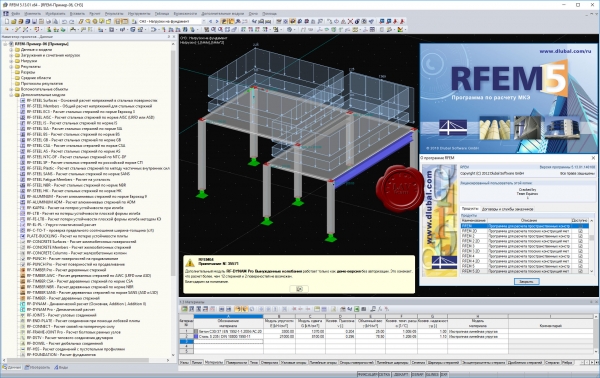Toggle DXF in status bar
This screenshot has width=600, height=378.
[444, 375]
